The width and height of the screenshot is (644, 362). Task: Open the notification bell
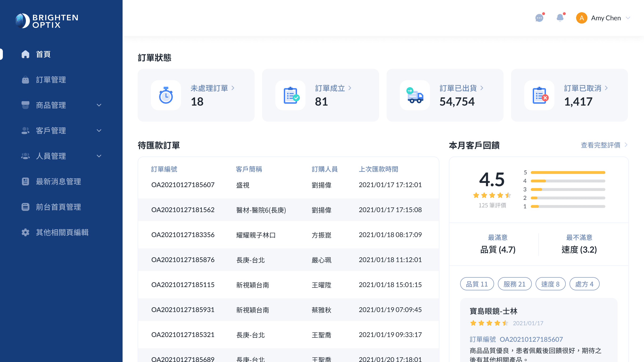(560, 18)
